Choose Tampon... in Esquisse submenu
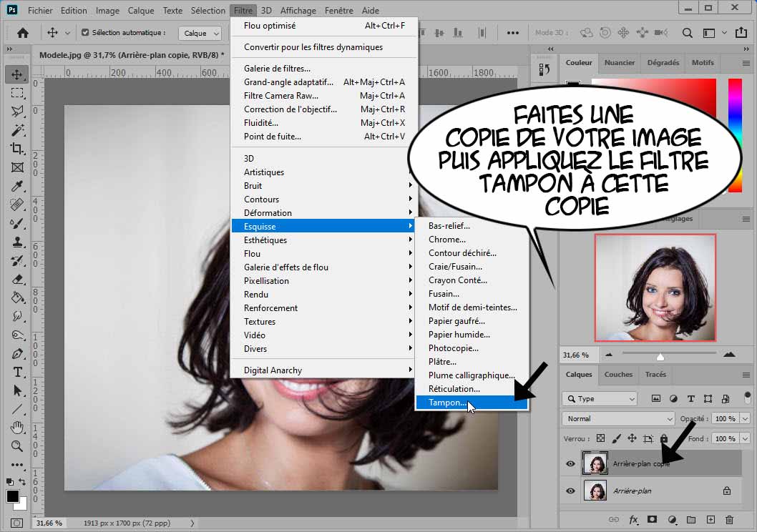This screenshot has height=532, width=757. 472,403
